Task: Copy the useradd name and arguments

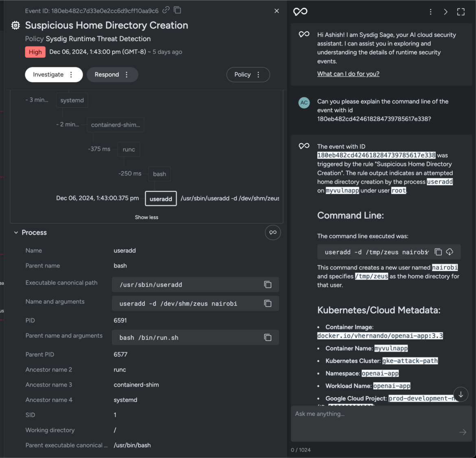Action: [x=267, y=303]
